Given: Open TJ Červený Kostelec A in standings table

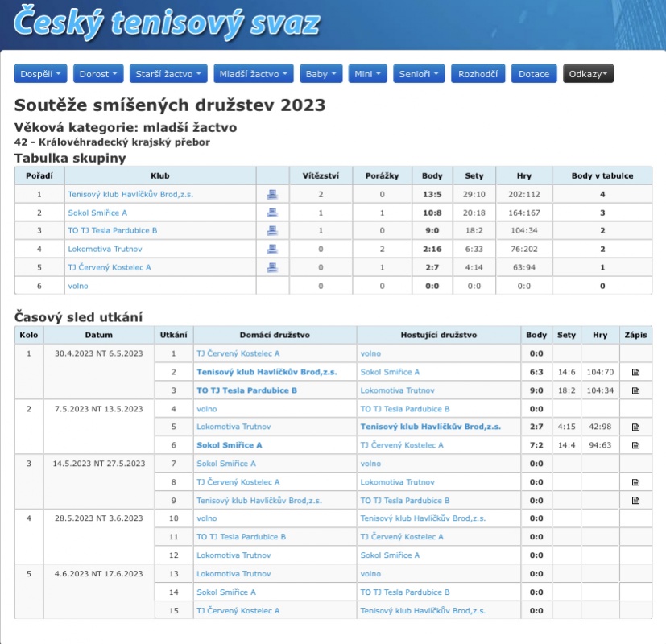Looking at the screenshot, I should pyautogui.click(x=110, y=267).
